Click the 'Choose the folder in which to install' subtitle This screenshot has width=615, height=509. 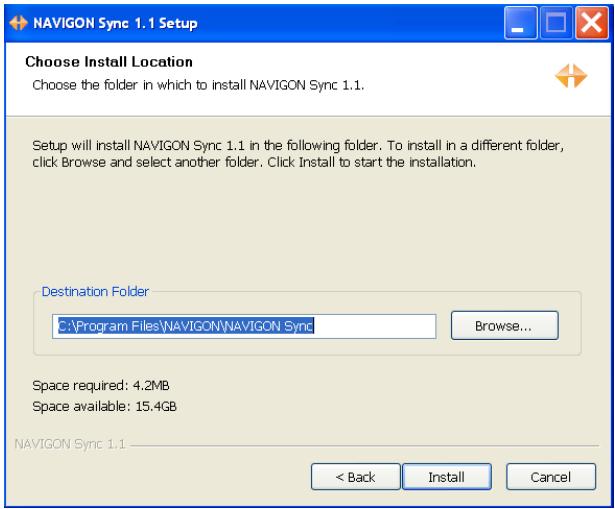tap(198, 85)
